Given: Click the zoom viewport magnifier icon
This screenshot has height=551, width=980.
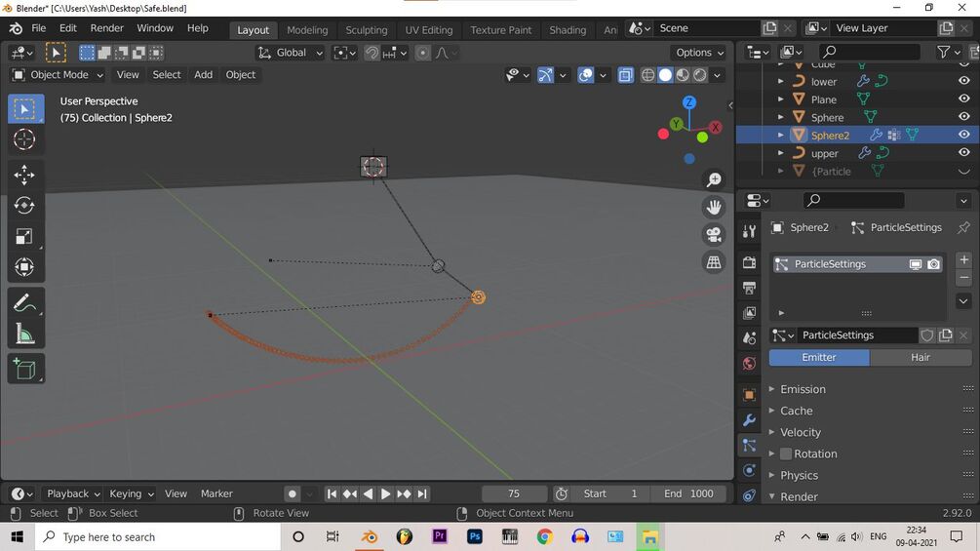Looking at the screenshot, I should 714,179.
